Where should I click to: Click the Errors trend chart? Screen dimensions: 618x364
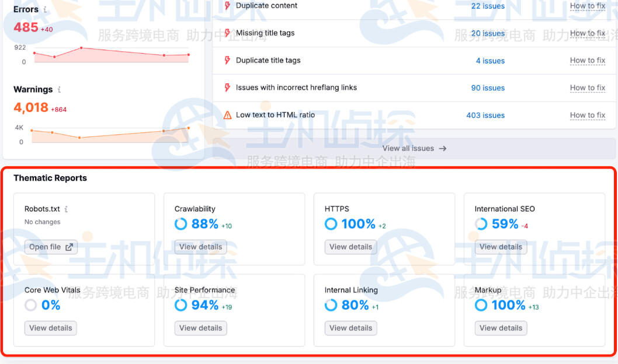[112, 55]
